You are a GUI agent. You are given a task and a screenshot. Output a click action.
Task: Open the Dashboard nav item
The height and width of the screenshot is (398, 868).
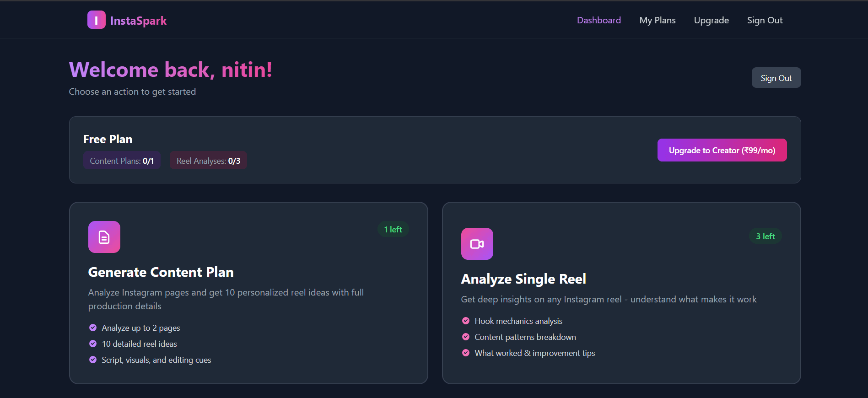click(598, 20)
